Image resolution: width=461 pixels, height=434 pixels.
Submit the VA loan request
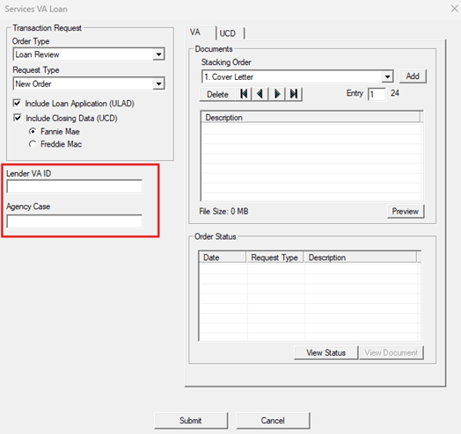pyautogui.click(x=191, y=421)
